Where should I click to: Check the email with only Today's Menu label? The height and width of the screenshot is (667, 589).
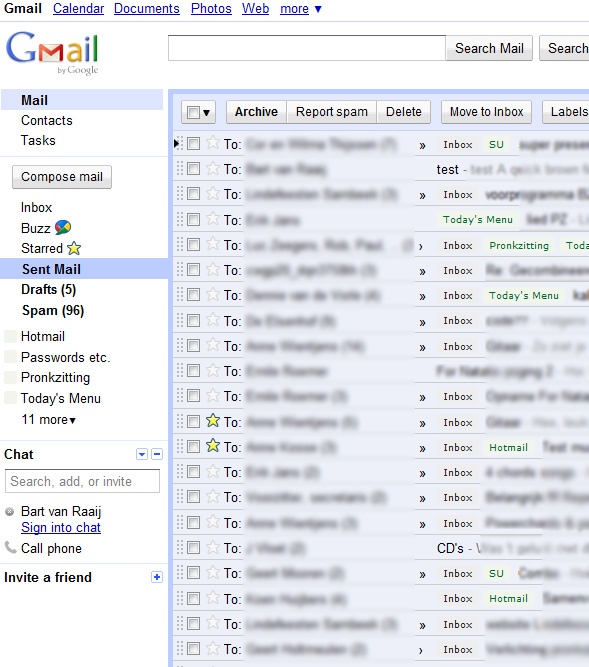(x=193, y=219)
